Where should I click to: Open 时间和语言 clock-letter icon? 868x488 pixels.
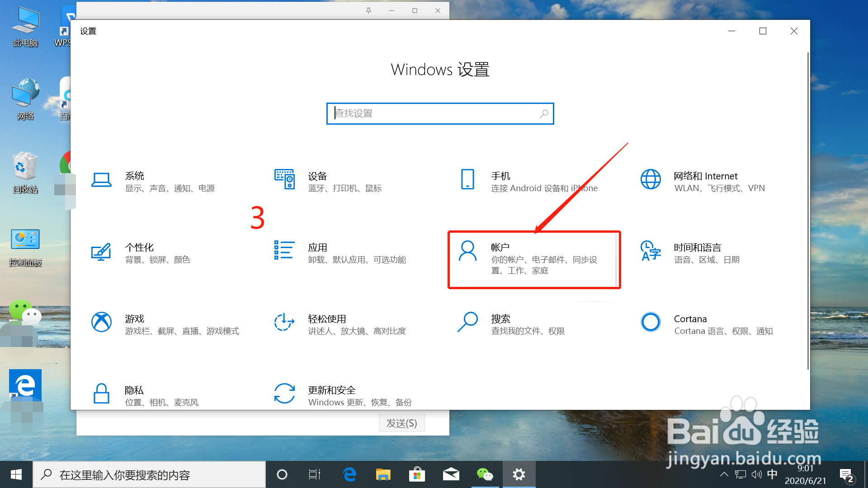[x=651, y=251]
